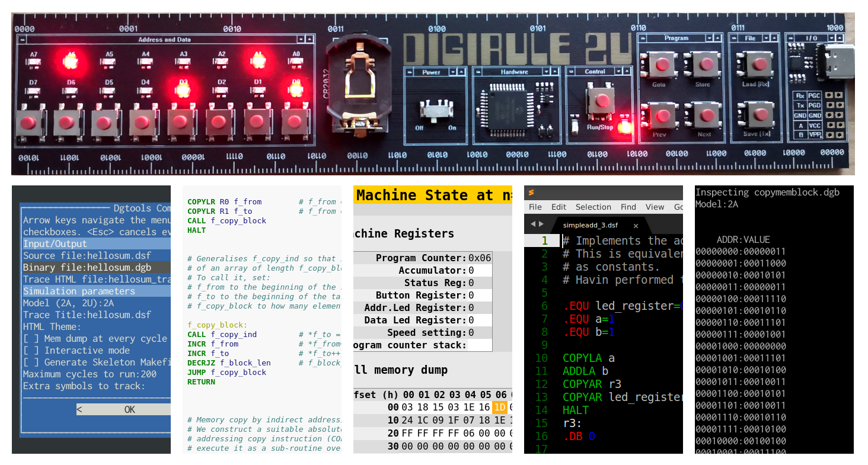Push the button under the D0 LED

[x=295, y=123]
